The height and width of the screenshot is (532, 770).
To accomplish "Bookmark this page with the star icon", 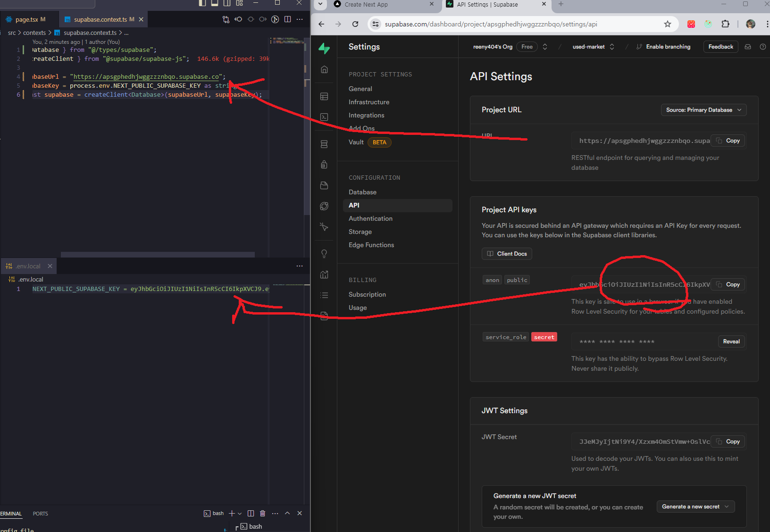I will pyautogui.click(x=667, y=24).
